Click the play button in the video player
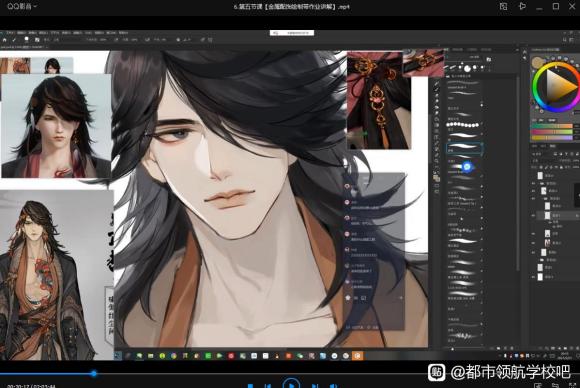 (291, 384)
